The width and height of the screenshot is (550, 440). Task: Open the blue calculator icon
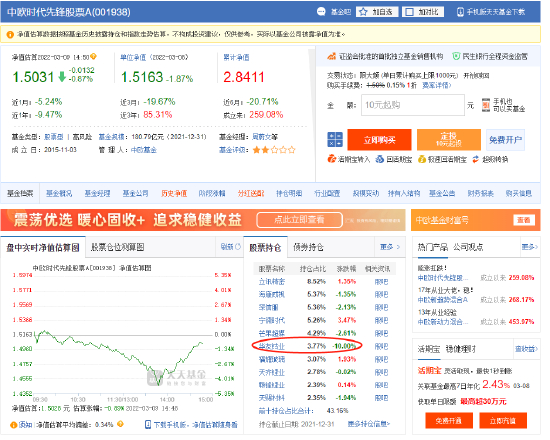click(x=335, y=139)
